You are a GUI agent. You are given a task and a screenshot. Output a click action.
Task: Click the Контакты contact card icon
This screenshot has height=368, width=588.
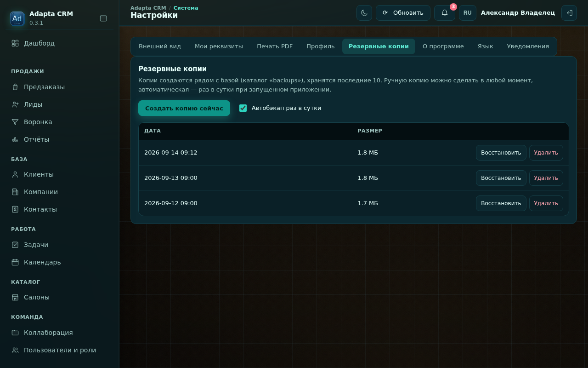click(15, 209)
